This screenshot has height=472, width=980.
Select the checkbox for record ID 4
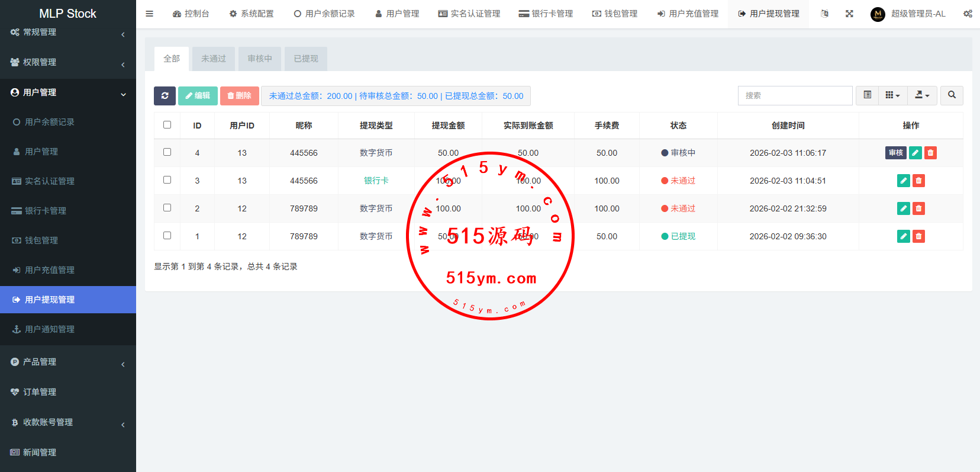(167, 152)
